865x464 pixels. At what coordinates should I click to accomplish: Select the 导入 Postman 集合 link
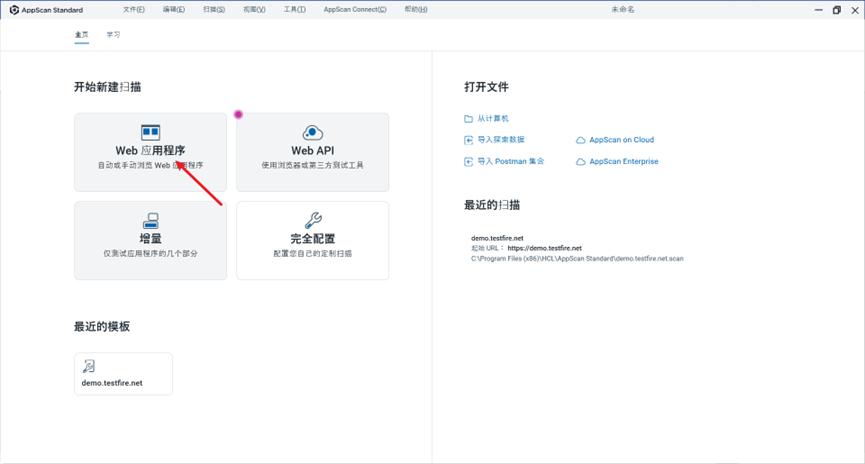[511, 161]
